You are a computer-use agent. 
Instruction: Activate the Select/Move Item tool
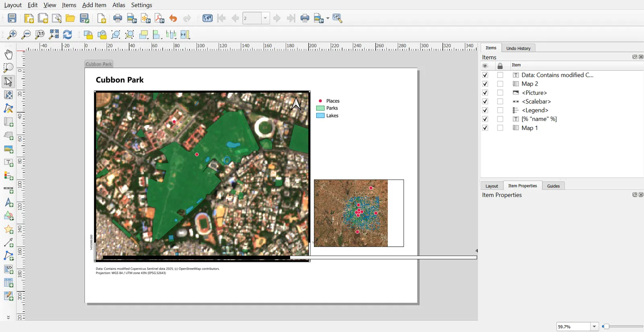[8, 81]
